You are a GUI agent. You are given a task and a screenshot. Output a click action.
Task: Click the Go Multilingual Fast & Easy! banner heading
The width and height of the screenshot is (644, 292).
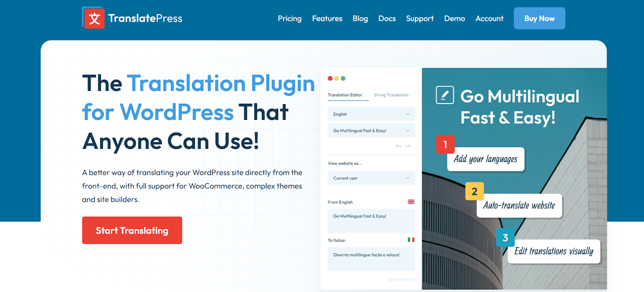click(520, 107)
